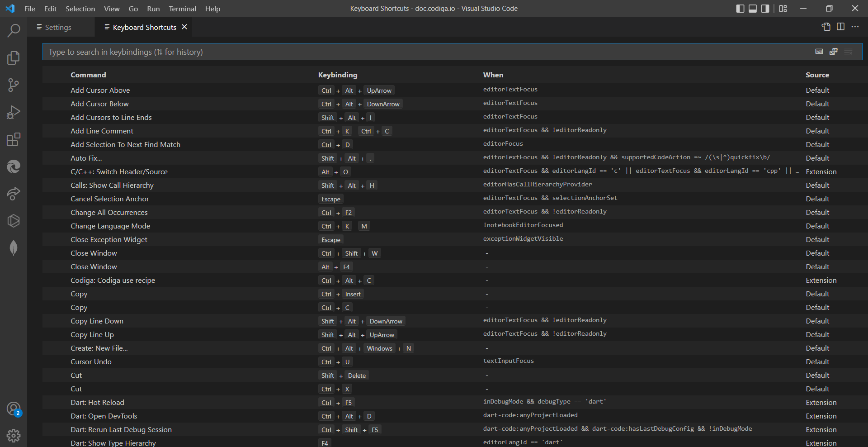Toggle Secondary Side Bar layout icon
This screenshot has width=868, height=447.
(x=765, y=9)
